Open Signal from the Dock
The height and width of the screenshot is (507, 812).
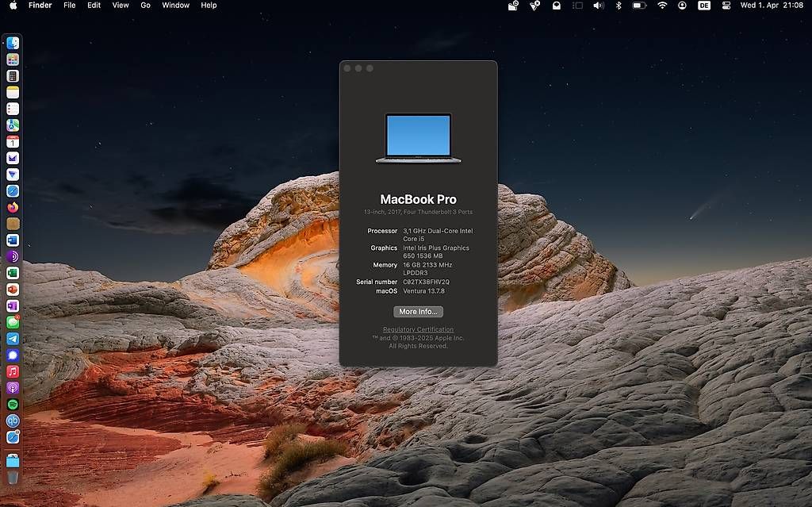13,355
